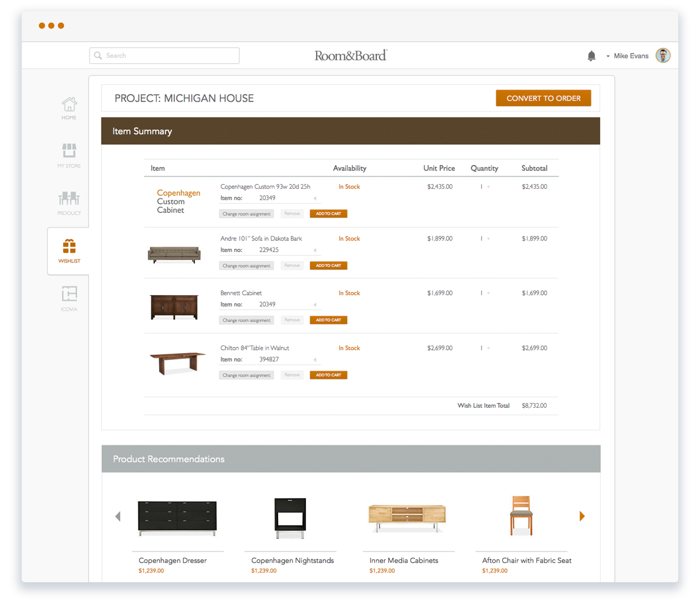Image resolution: width=700 pixels, height=602 pixels.
Task: Add Copenhagen Custom cabinet to cart
Action: pos(328,213)
